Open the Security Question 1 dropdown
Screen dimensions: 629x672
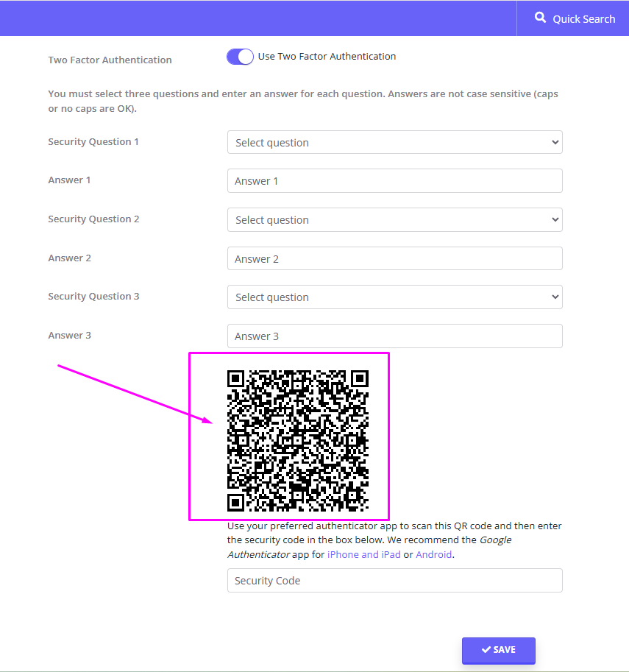point(394,142)
